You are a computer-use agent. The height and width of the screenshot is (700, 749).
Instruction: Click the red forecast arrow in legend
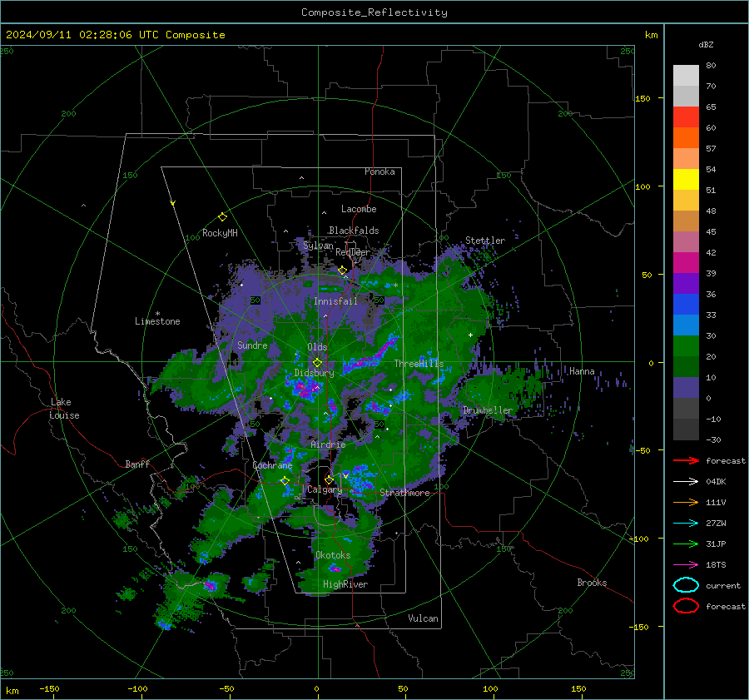click(686, 460)
